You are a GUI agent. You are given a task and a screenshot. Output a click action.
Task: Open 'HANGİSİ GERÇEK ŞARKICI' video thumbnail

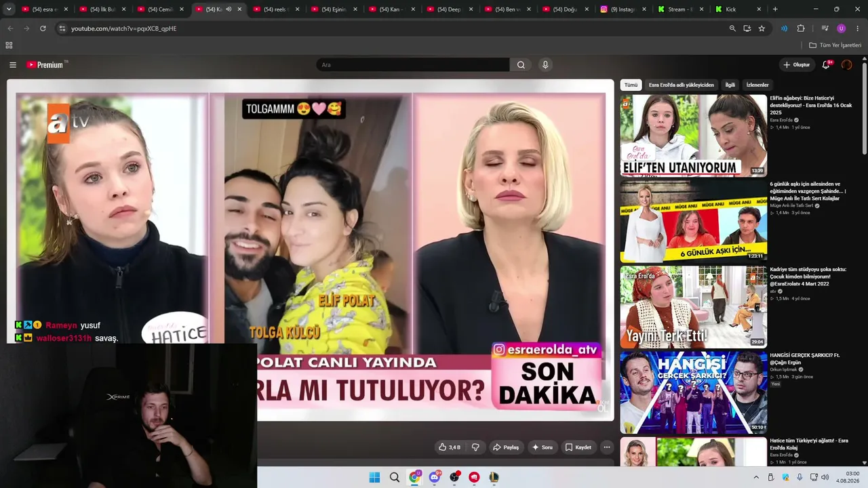point(693,392)
